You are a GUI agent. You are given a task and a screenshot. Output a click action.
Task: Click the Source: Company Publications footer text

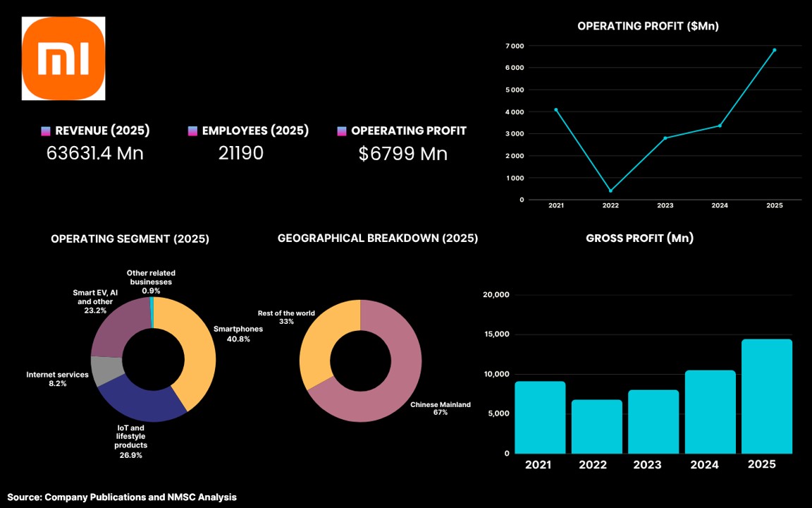coord(122,497)
